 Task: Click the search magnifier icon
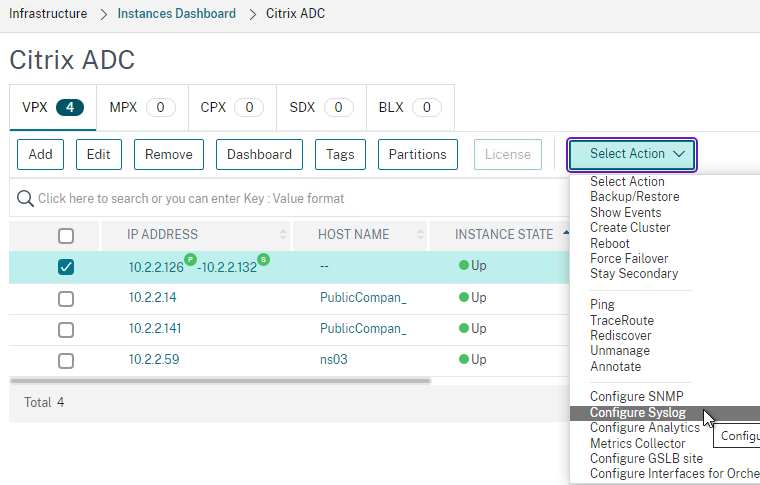click(25, 198)
